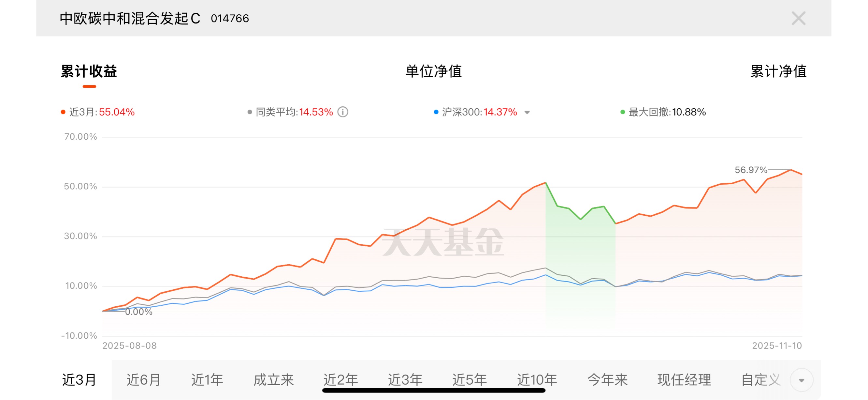Show performance since 成立来
This screenshot has width=868, height=400.
274,380
